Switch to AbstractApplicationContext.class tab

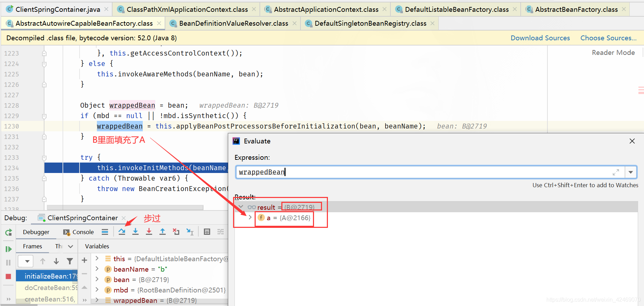(x=326, y=9)
